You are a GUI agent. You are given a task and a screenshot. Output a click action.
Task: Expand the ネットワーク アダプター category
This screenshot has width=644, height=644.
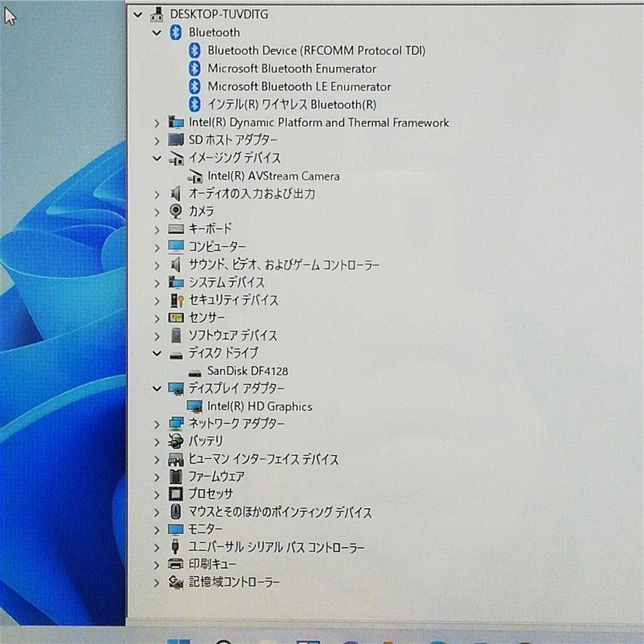tap(157, 424)
